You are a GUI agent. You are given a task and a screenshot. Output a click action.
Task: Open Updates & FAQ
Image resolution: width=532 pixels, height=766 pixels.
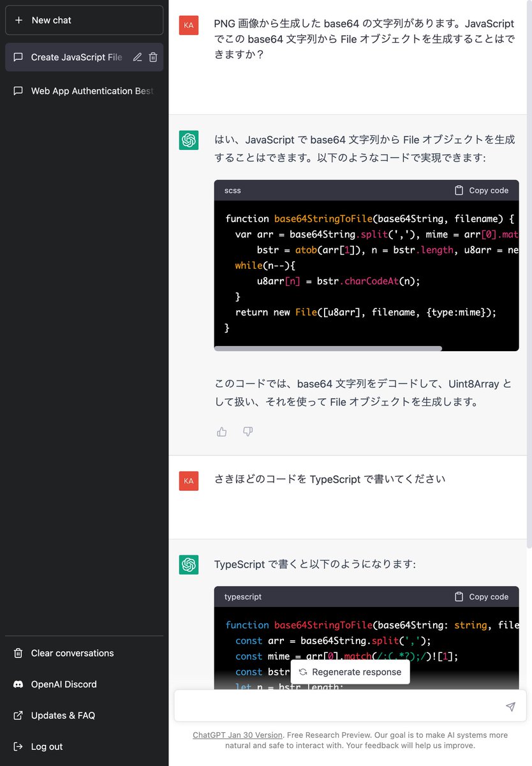point(84,716)
